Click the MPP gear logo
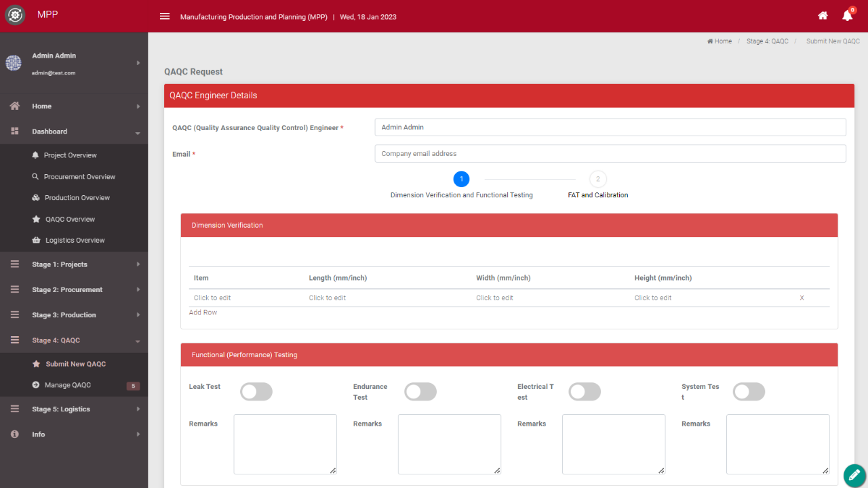Screen dimensions: 868x488 point(15,16)
